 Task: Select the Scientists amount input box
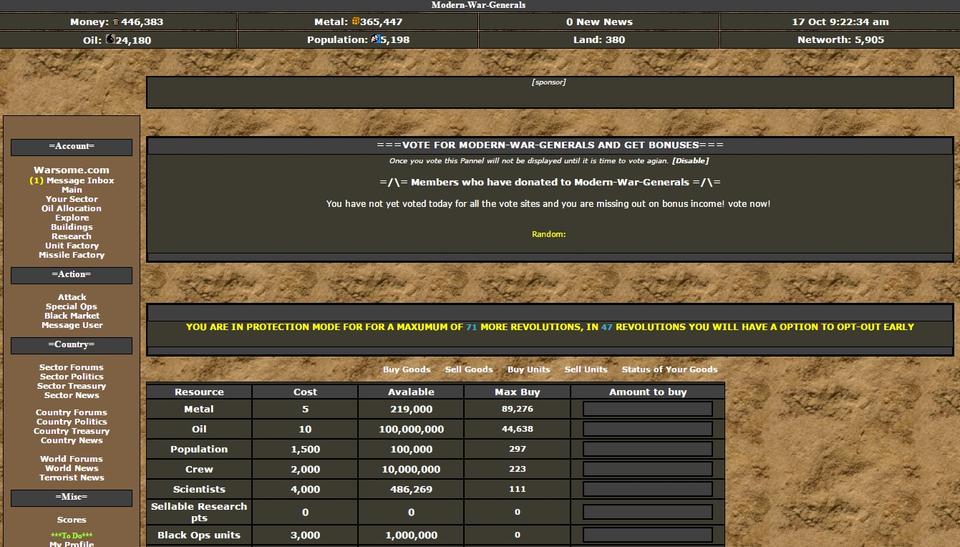pos(647,489)
